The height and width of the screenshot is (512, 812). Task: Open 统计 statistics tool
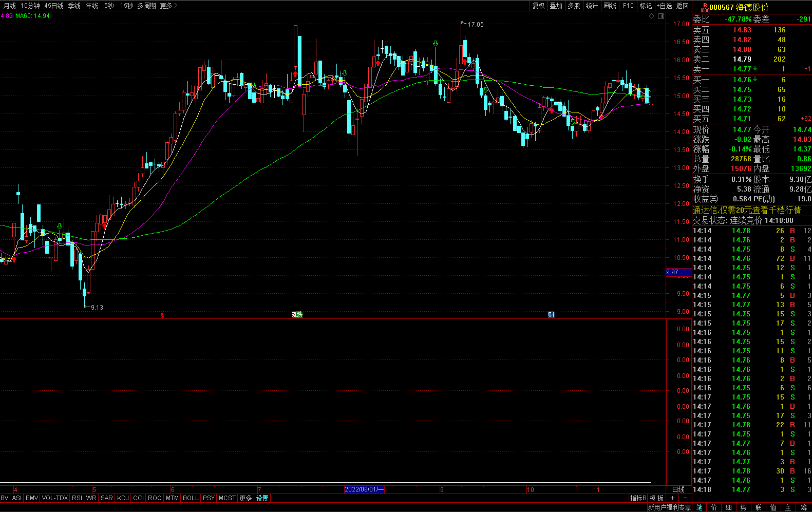pos(592,6)
